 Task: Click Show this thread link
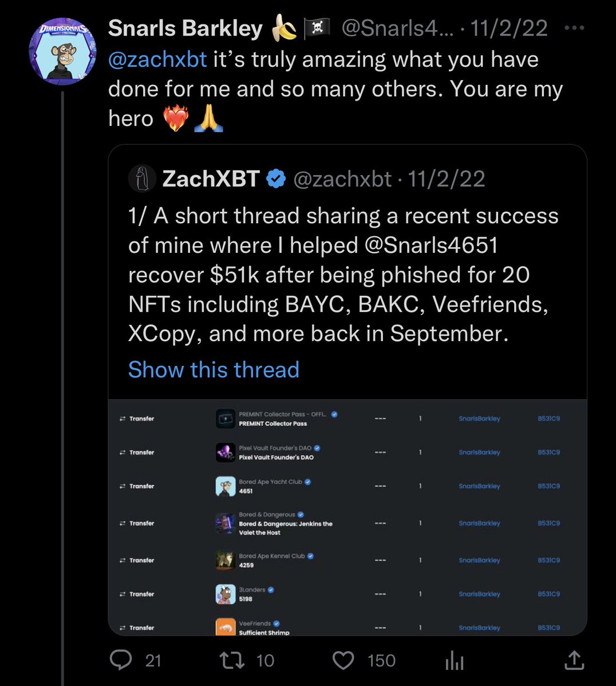(x=214, y=370)
